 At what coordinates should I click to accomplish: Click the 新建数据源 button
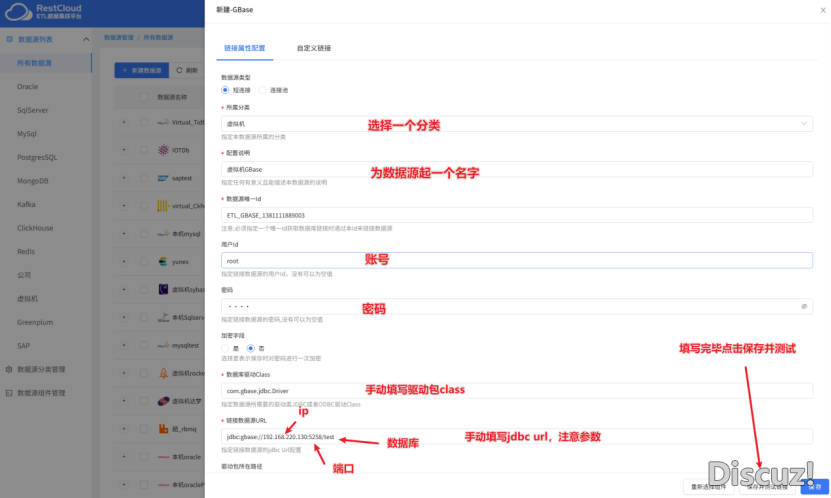tap(142, 70)
